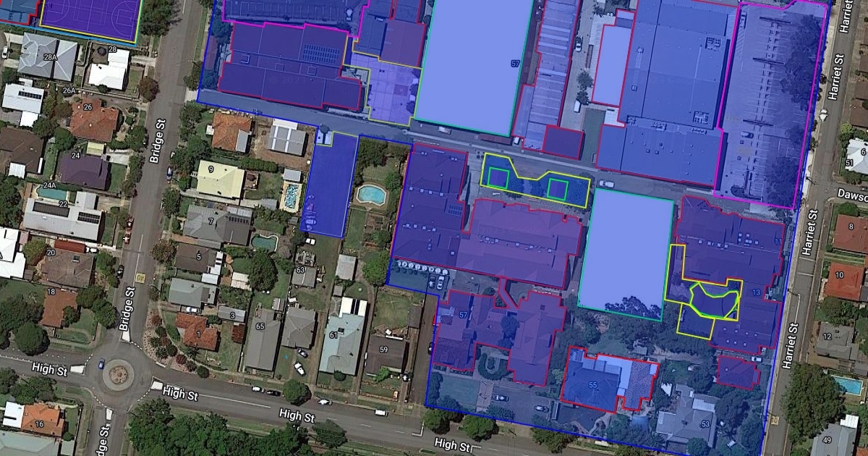Click address label 59

[383, 350]
